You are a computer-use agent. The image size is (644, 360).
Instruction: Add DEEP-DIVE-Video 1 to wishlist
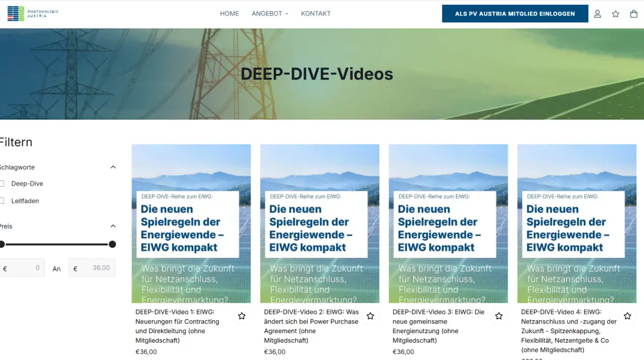(x=241, y=316)
